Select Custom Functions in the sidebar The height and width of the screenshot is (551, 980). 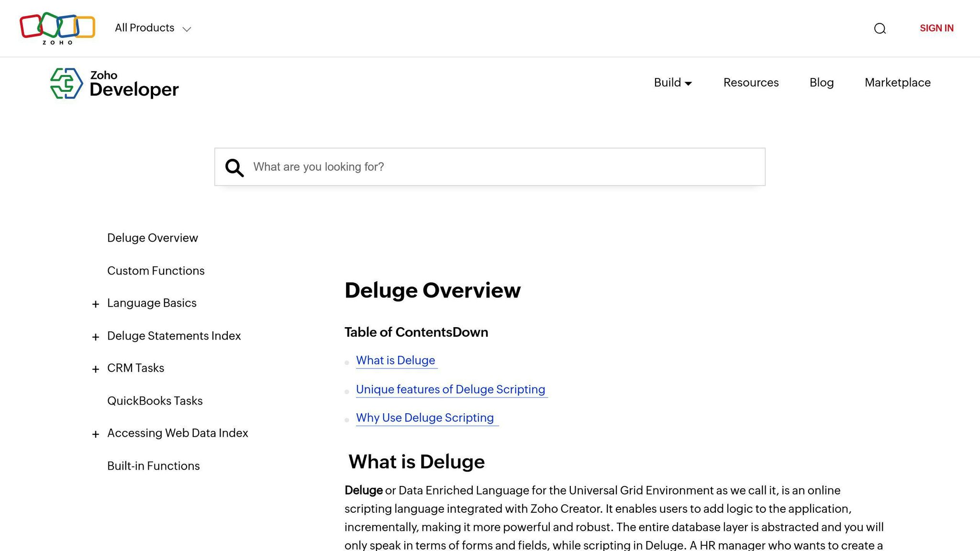coord(156,270)
